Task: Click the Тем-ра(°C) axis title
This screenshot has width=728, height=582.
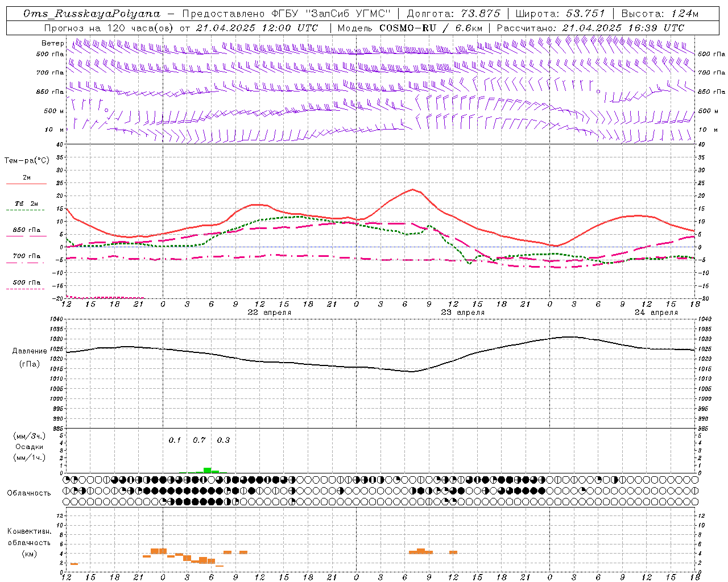Action: (x=27, y=160)
